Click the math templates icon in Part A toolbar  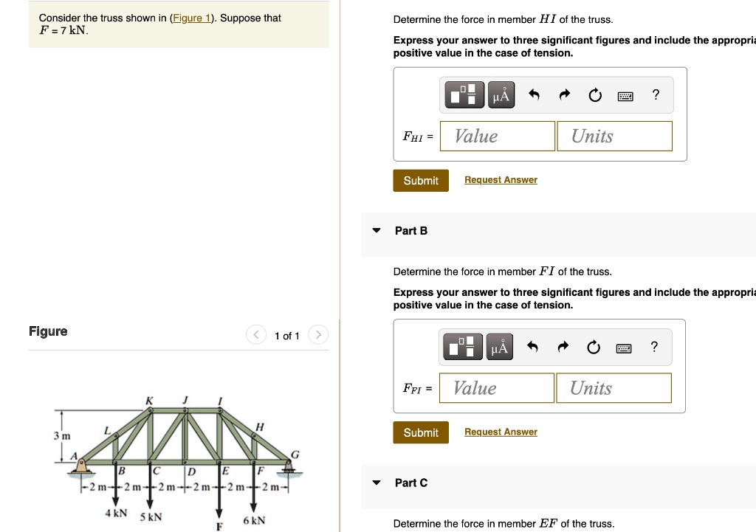pos(463,94)
